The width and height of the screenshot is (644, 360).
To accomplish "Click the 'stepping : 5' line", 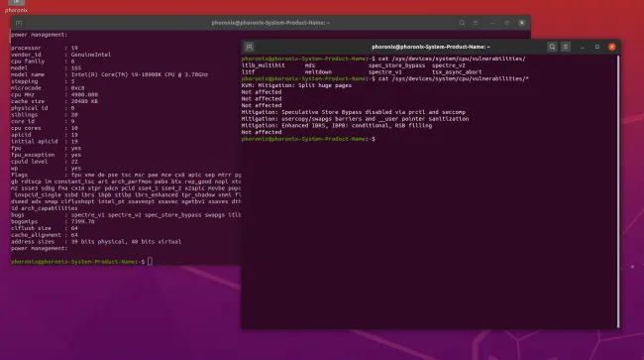I will pos(43,81).
